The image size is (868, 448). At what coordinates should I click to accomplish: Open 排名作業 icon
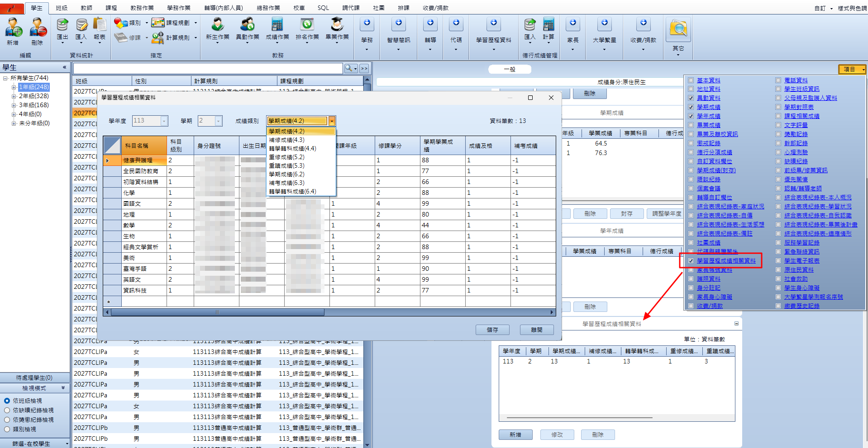tap(307, 25)
